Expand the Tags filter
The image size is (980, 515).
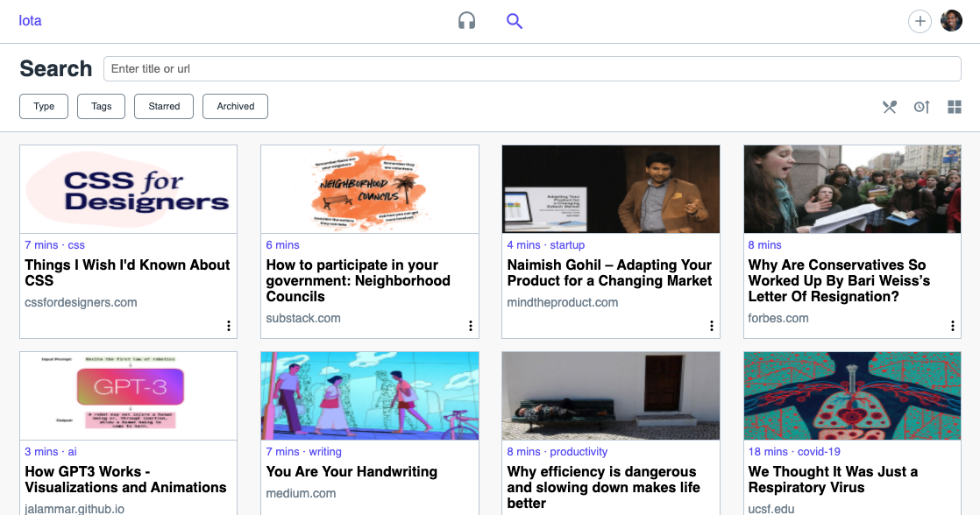click(x=102, y=106)
